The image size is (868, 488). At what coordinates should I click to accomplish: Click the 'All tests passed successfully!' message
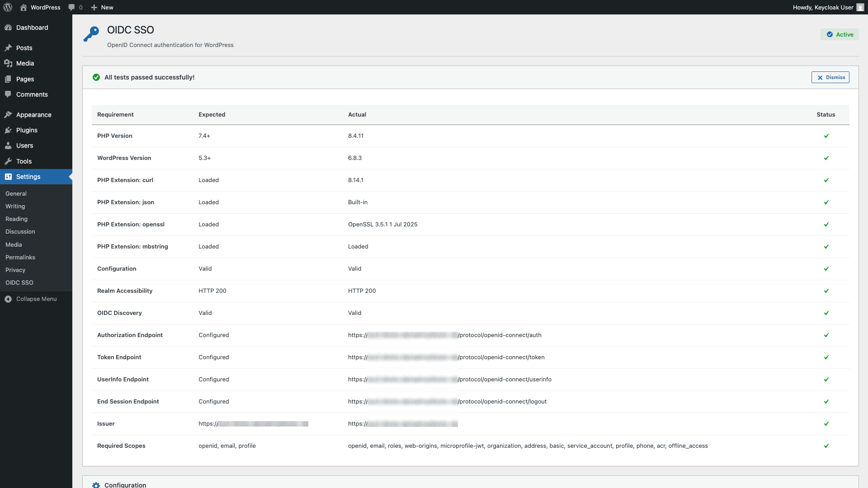(150, 77)
